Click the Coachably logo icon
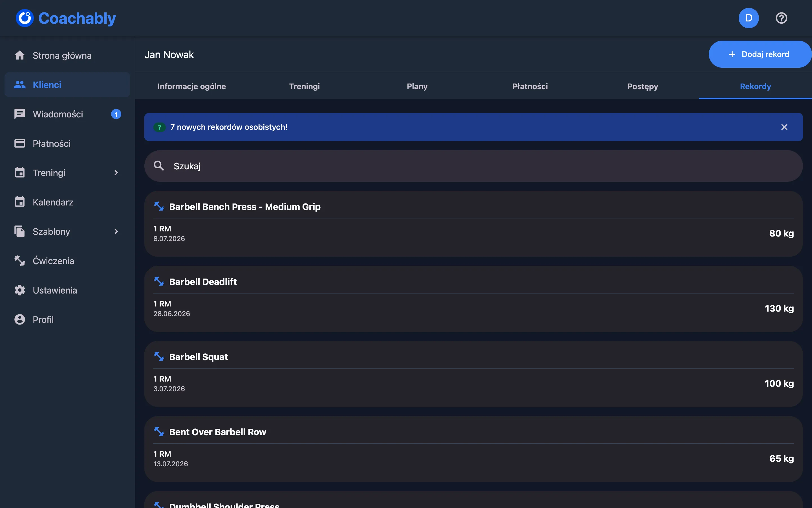 pos(25,18)
